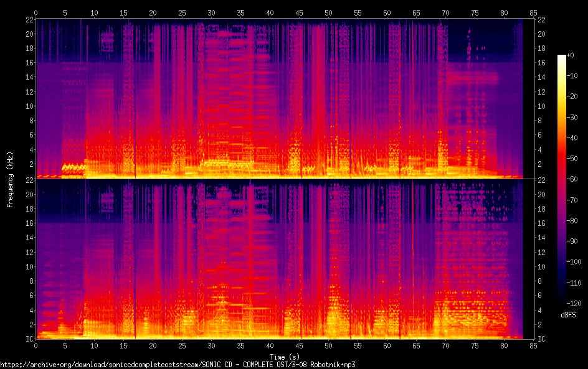Select the 70 second tick on top time axis
The height and width of the screenshot is (369, 588).
click(445, 12)
